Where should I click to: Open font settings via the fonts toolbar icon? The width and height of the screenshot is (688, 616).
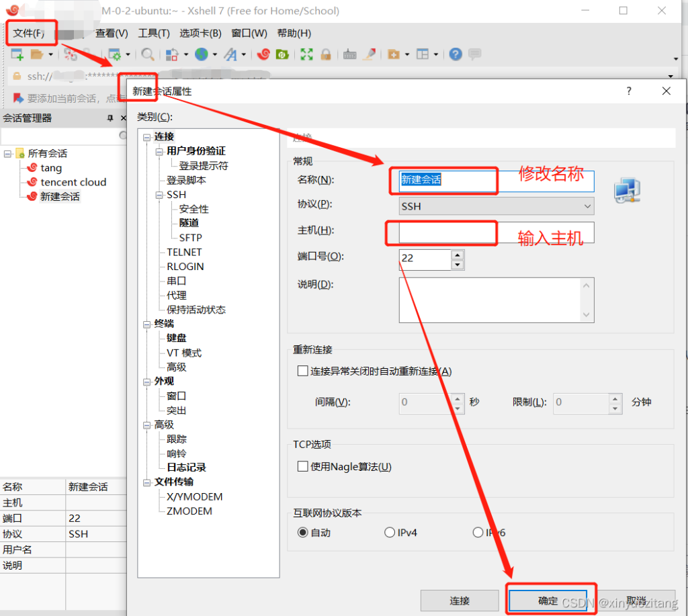(231, 54)
